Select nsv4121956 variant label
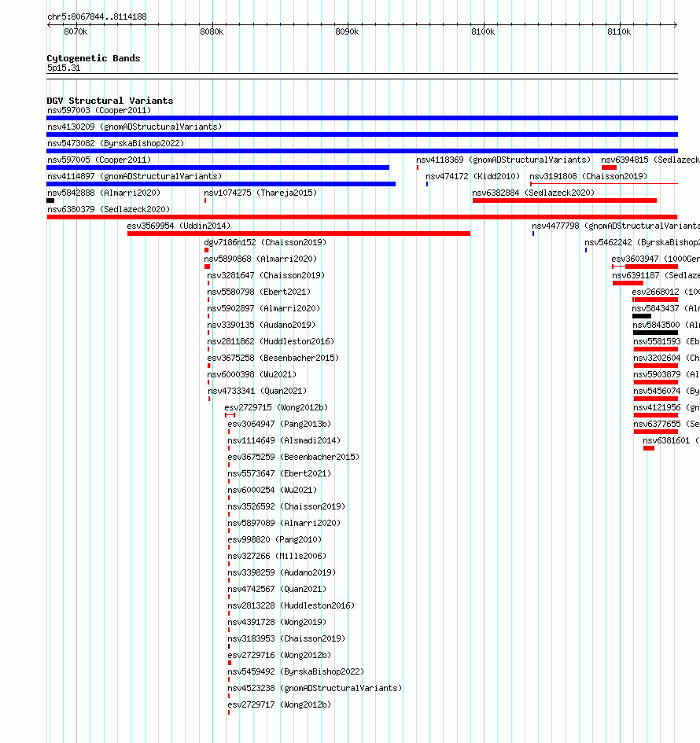 coord(667,408)
